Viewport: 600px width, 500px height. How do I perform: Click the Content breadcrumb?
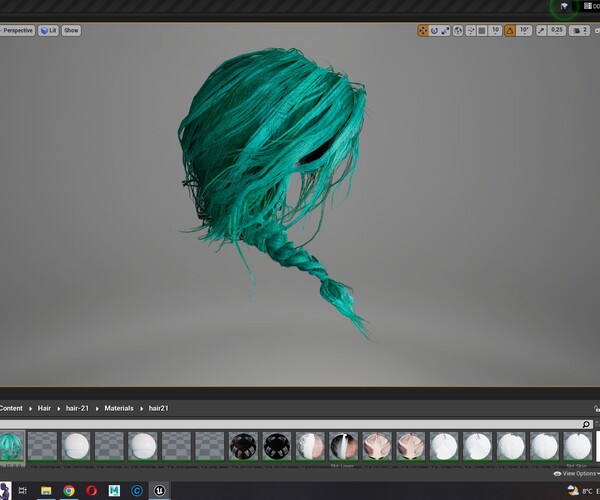coord(11,408)
